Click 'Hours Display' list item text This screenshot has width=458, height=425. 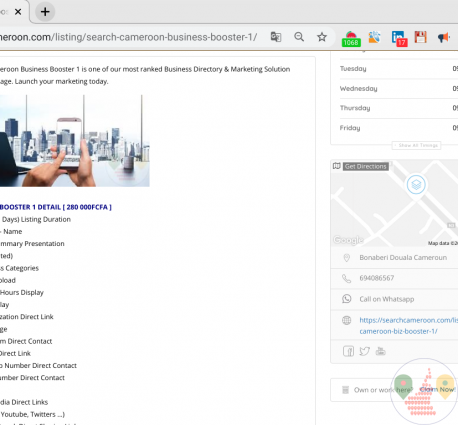coord(22,292)
